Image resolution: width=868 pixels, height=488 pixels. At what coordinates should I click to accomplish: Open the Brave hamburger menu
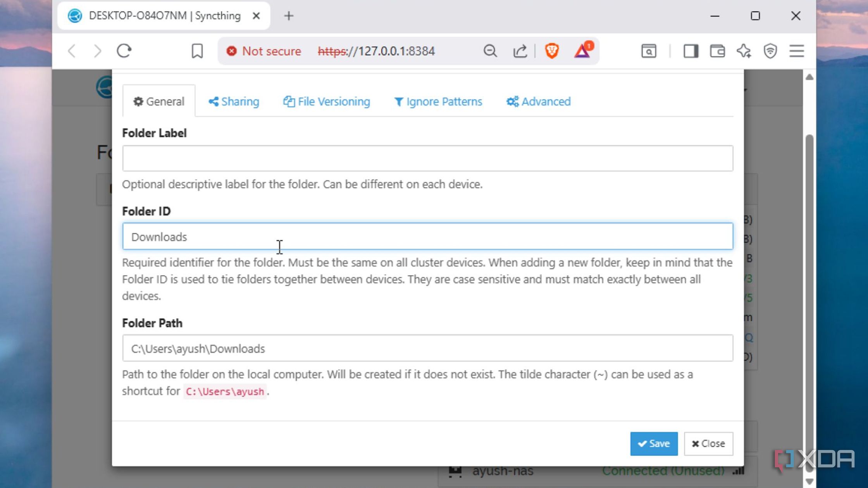click(x=796, y=51)
